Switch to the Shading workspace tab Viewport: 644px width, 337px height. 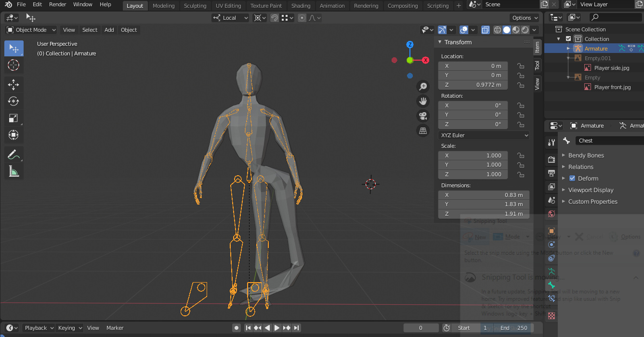click(301, 6)
